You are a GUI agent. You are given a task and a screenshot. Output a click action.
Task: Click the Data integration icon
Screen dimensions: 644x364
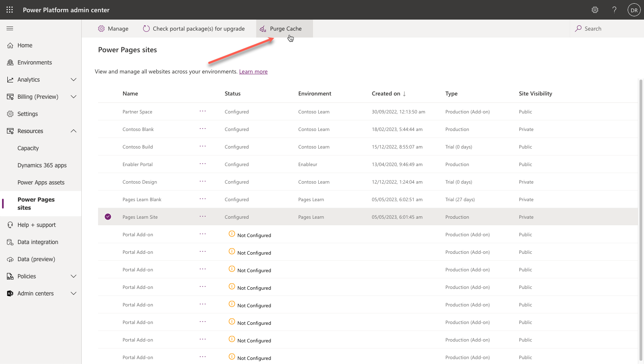click(10, 242)
